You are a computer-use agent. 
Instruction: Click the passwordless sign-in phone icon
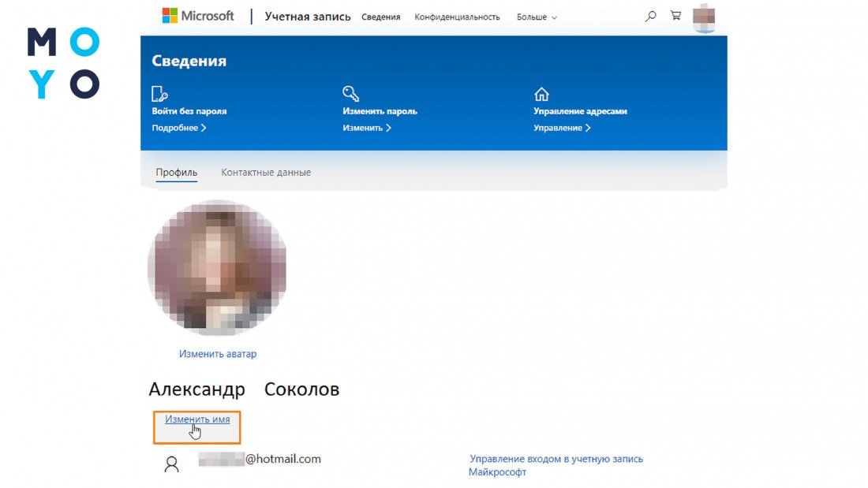[159, 94]
